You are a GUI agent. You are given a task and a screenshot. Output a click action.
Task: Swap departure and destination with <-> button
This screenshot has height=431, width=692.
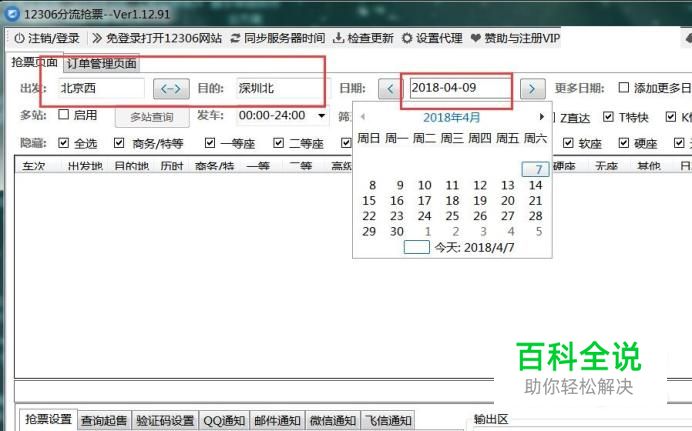pyautogui.click(x=171, y=89)
